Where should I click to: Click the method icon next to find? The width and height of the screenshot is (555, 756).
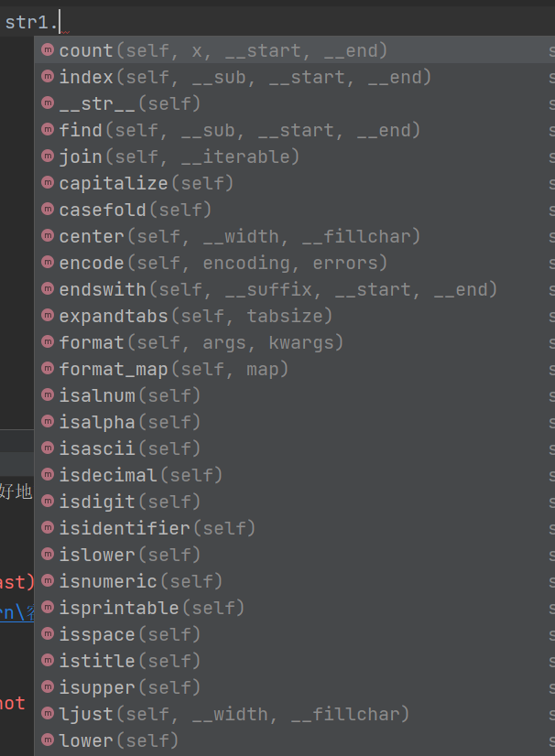[x=47, y=130]
